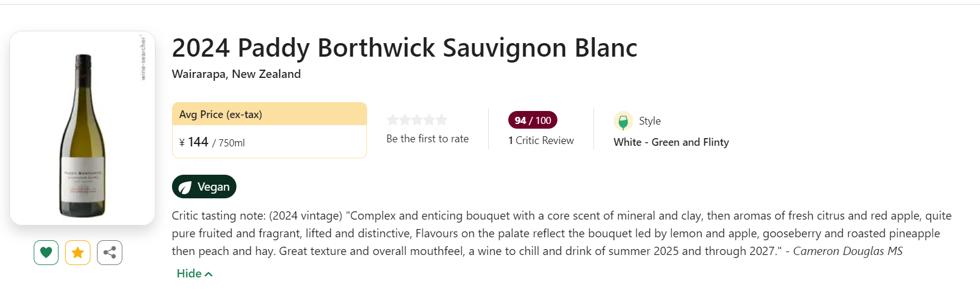Open the 1 Critic Review link

point(541,140)
